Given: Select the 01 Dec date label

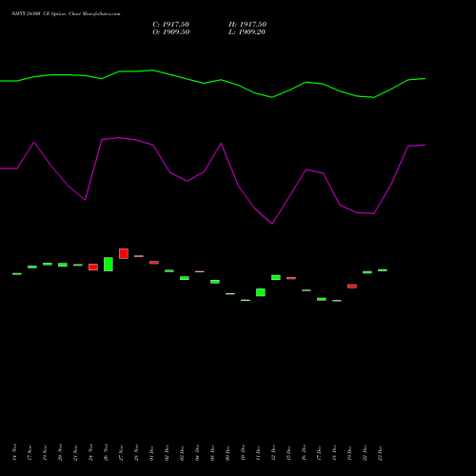Looking at the screenshot, I should click(151, 452).
